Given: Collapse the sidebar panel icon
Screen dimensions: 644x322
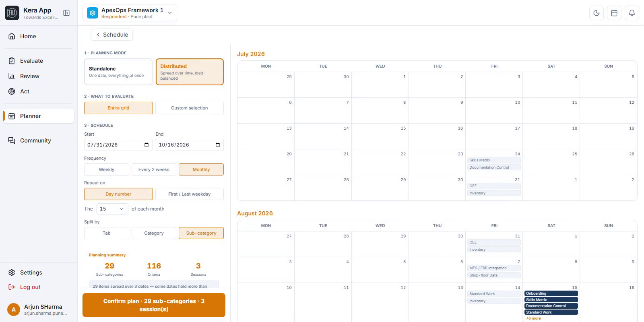Looking at the screenshot, I should pyautogui.click(x=66, y=13).
